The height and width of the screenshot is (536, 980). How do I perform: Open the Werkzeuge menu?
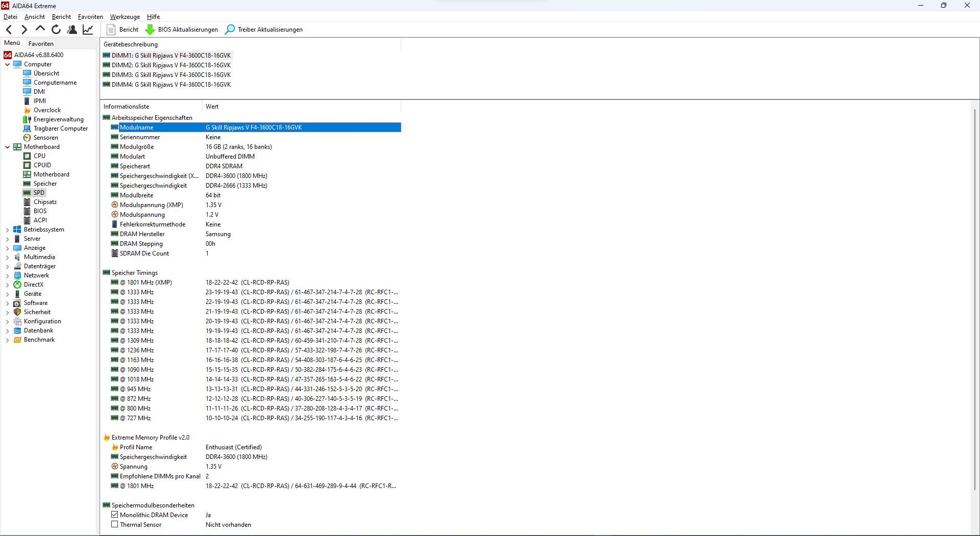(x=125, y=17)
